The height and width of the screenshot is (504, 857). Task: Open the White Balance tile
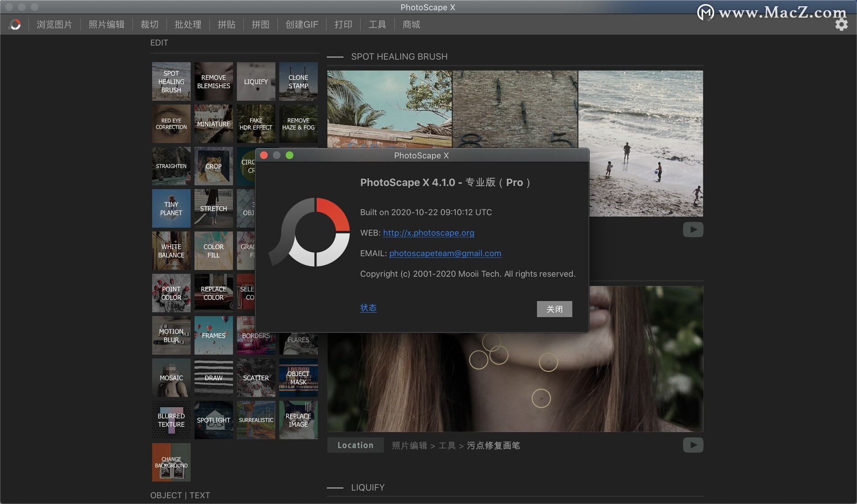[171, 251]
